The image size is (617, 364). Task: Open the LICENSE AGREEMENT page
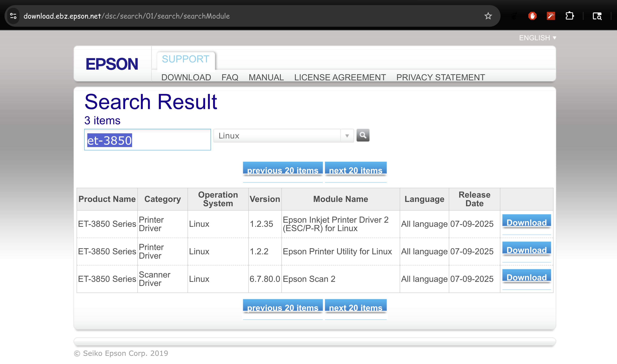[x=340, y=77]
